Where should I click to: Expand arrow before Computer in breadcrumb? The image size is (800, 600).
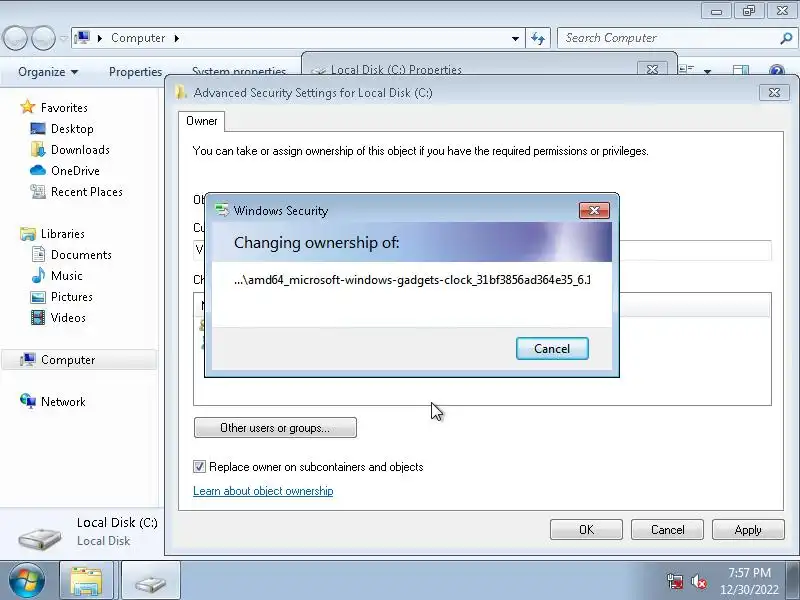[100, 38]
